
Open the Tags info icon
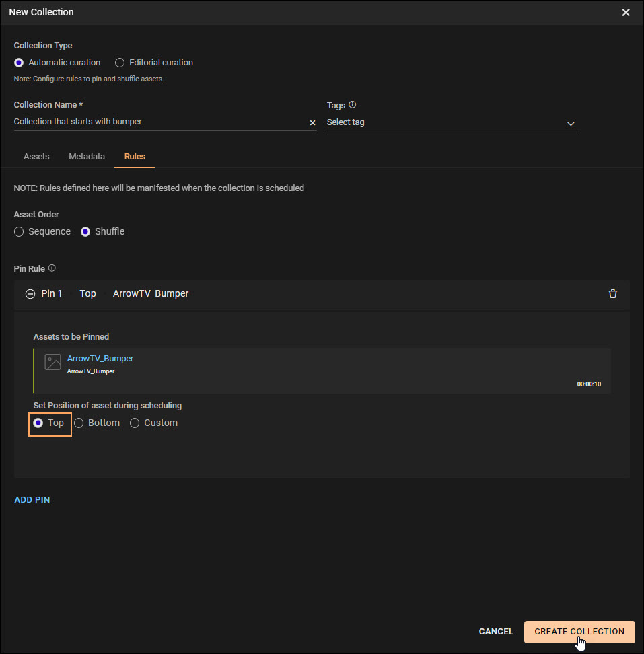353,105
